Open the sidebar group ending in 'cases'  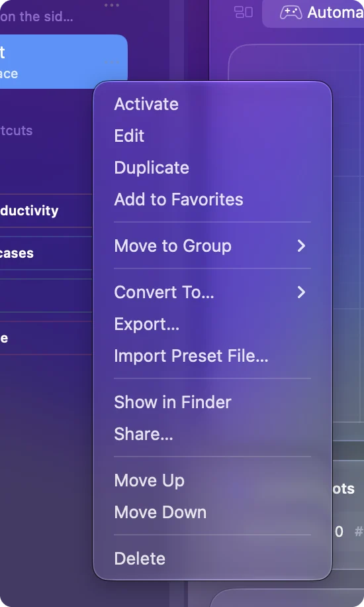pos(46,253)
